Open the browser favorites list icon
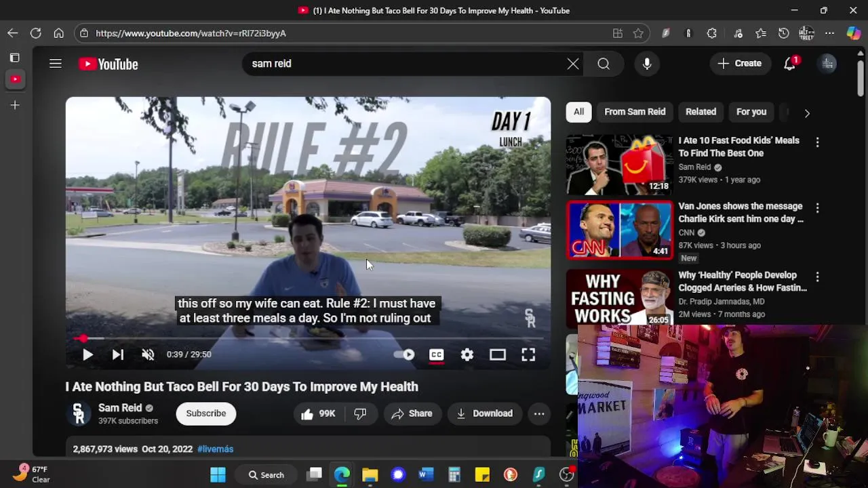The image size is (868, 488). coord(761,33)
